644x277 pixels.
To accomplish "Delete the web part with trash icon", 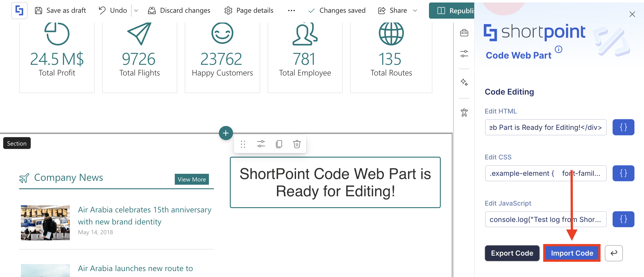I will click(x=297, y=144).
